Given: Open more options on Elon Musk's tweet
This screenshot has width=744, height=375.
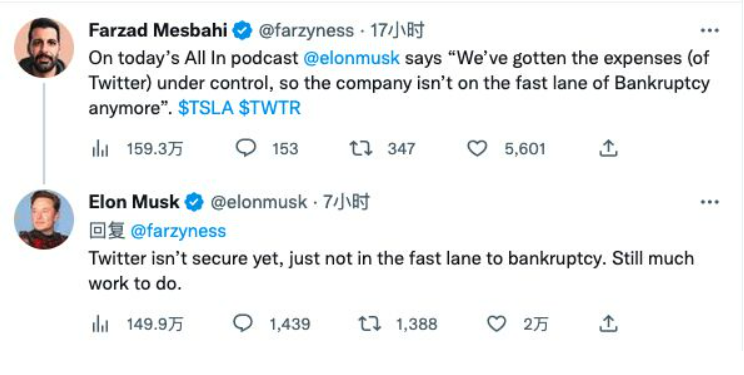Looking at the screenshot, I should (709, 203).
